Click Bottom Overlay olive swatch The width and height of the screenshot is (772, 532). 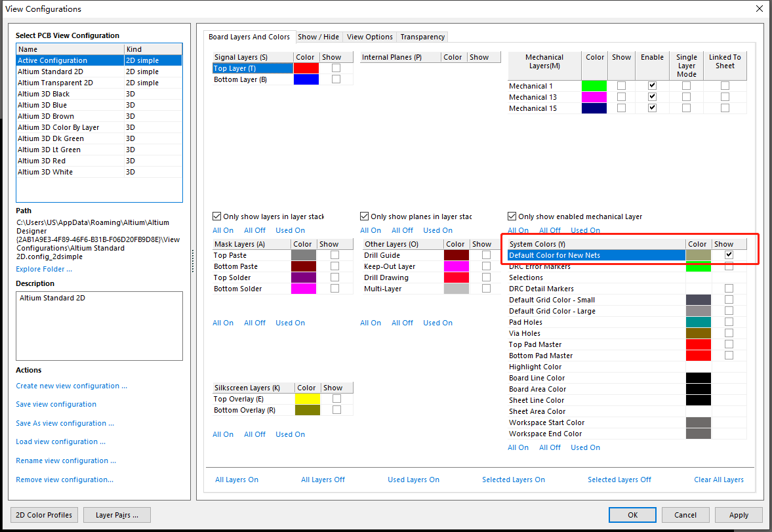[307, 410]
